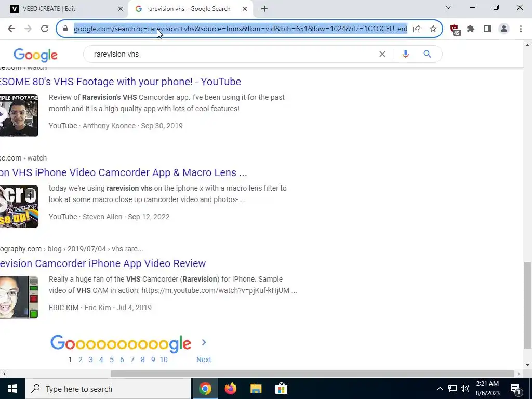Screen dimensions: 532x399
Task: Start voice search with microphone
Action: point(405,54)
